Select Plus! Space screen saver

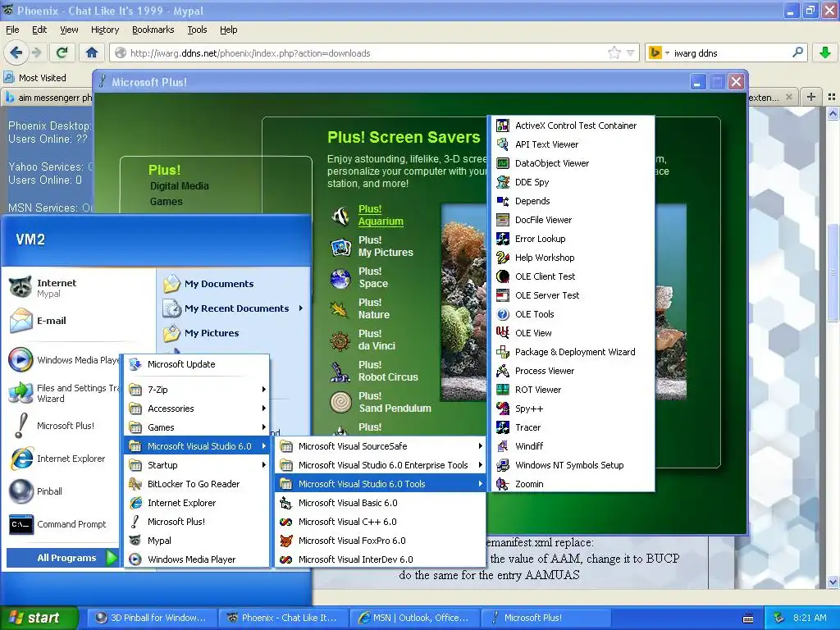[x=373, y=277]
